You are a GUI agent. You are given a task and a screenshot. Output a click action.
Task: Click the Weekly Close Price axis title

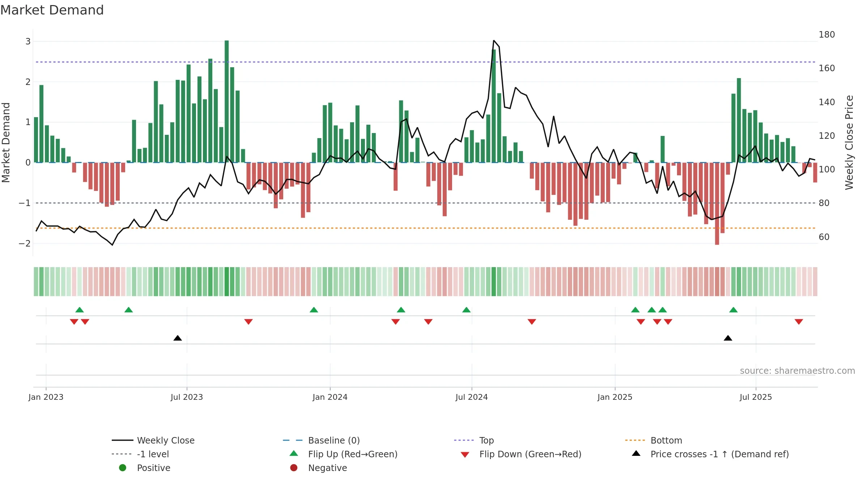[x=849, y=142]
